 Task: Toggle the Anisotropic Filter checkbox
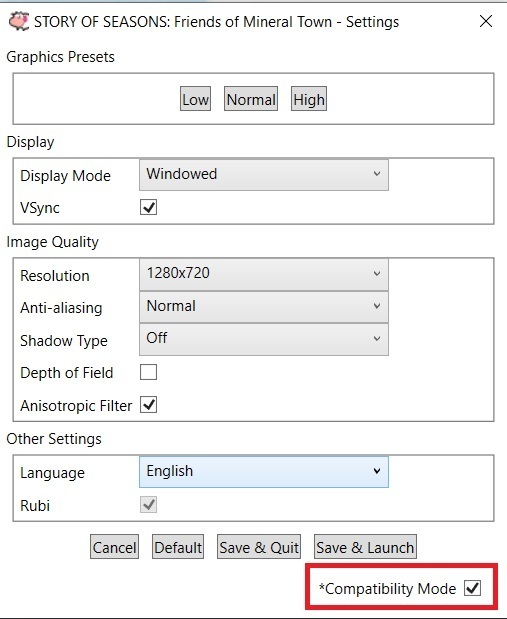[x=148, y=405]
